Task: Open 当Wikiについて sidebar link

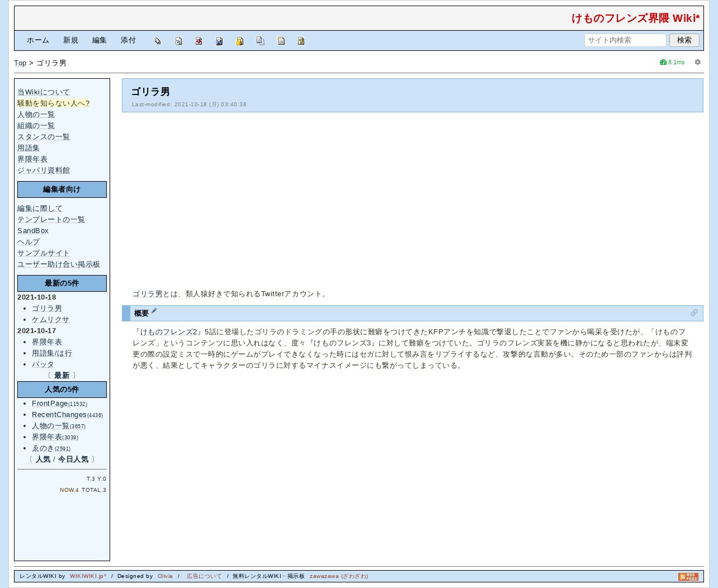Action: click(x=44, y=92)
